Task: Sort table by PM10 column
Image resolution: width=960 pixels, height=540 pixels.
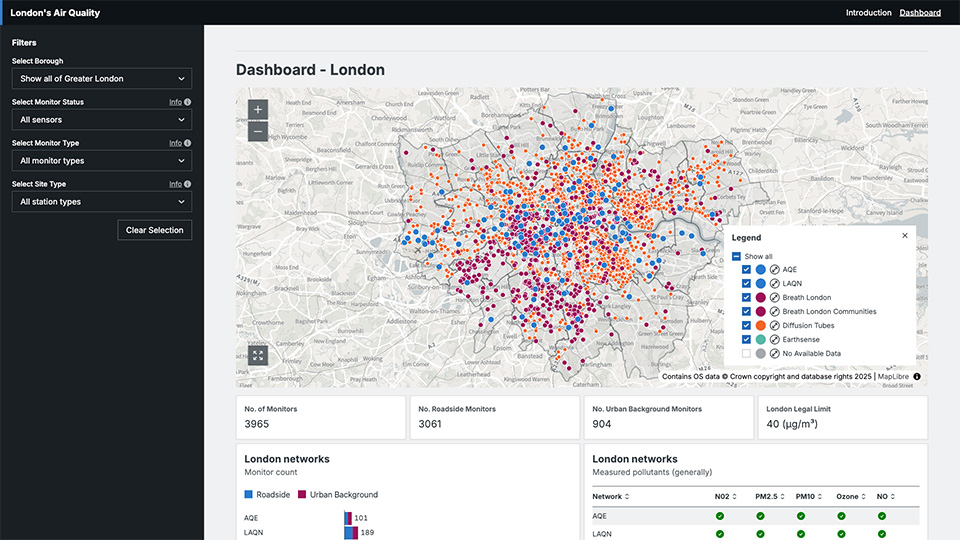Action: click(x=808, y=497)
